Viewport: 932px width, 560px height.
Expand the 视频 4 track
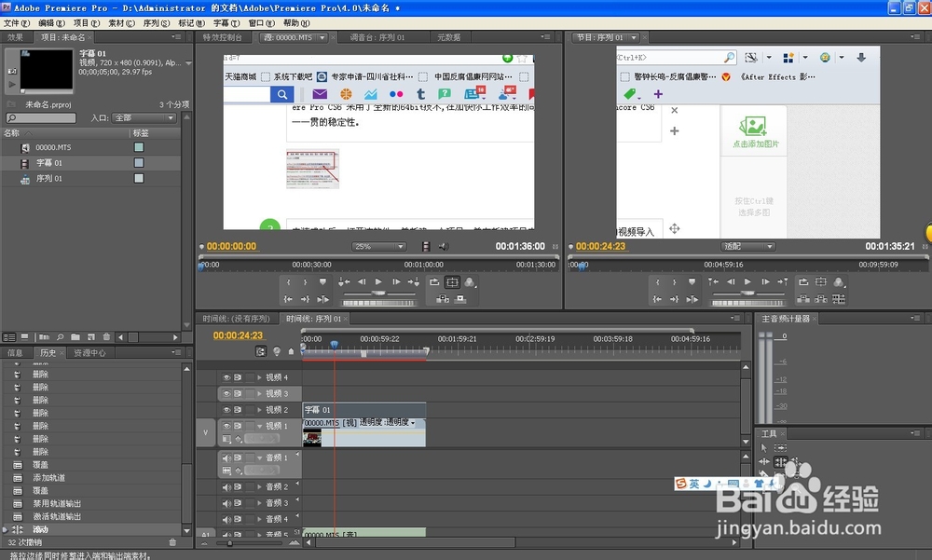click(x=259, y=377)
